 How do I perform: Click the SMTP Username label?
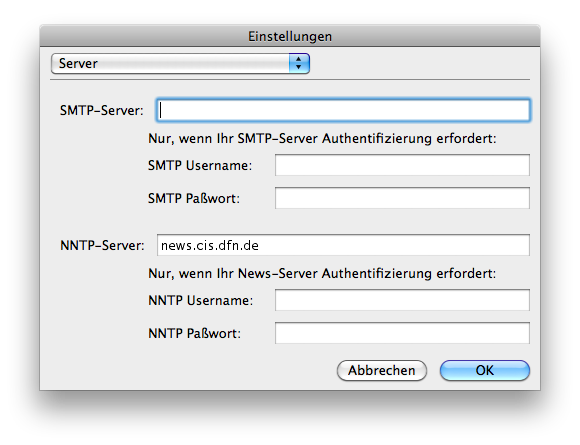(200, 165)
